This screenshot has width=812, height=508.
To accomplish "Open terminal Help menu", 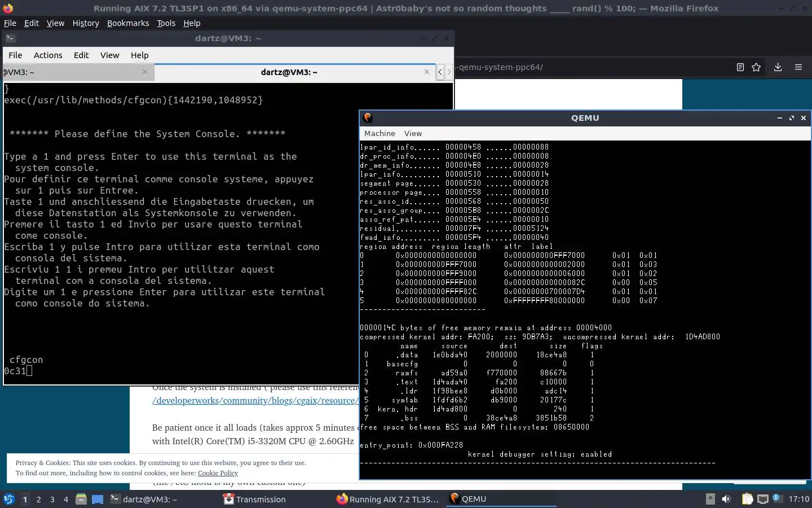I will pyautogui.click(x=140, y=55).
